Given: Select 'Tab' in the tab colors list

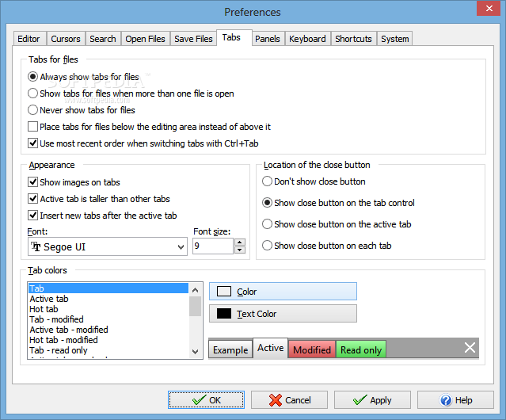Looking at the screenshot, I should click(108, 288).
